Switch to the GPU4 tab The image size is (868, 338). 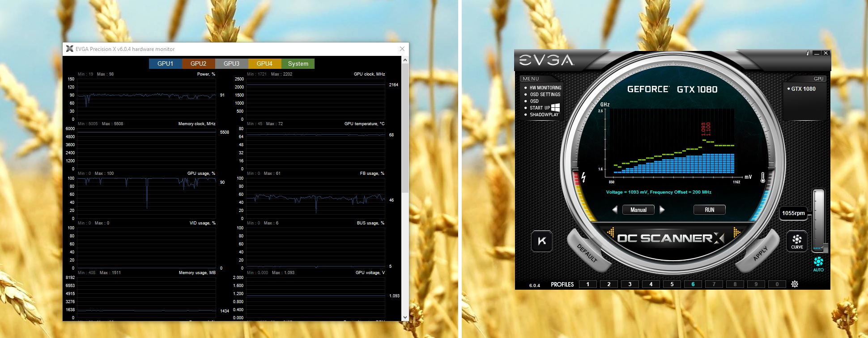click(265, 63)
